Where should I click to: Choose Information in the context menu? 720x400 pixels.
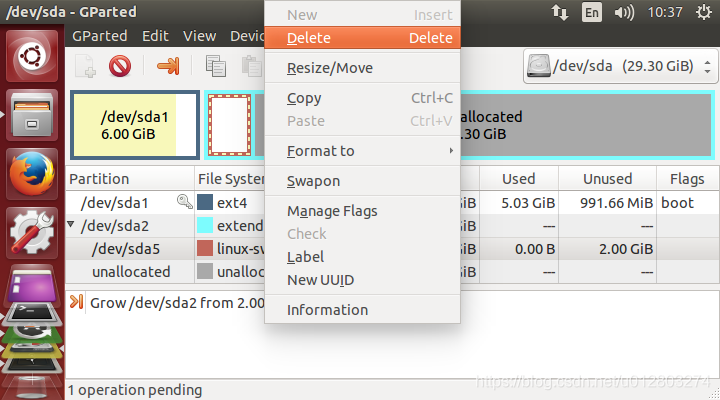point(362,310)
